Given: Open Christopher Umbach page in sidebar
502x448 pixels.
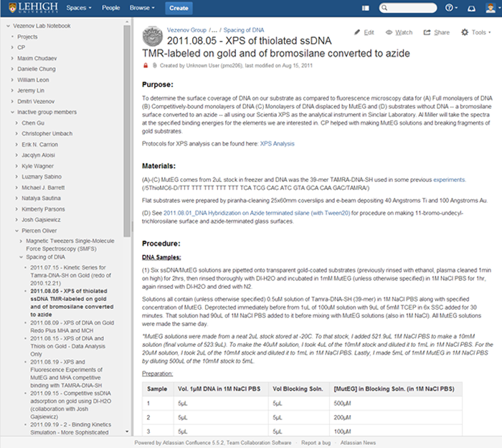Looking at the screenshot, I should (x=47, y=134).
